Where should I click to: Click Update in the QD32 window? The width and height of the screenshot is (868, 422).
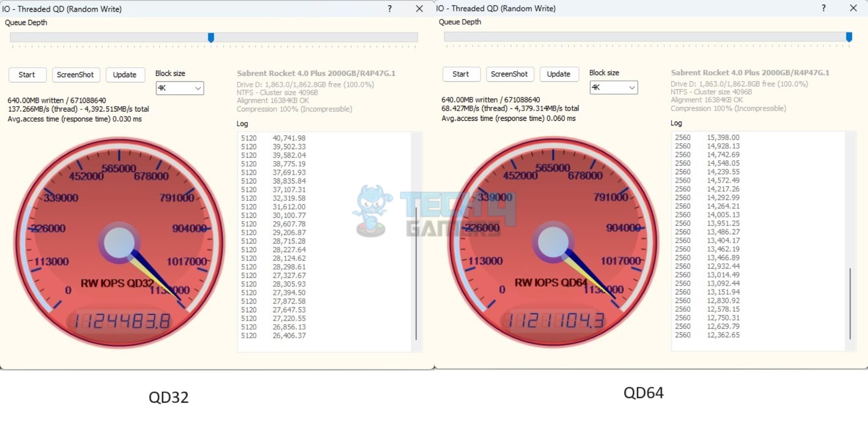click(x=125, y=75)
